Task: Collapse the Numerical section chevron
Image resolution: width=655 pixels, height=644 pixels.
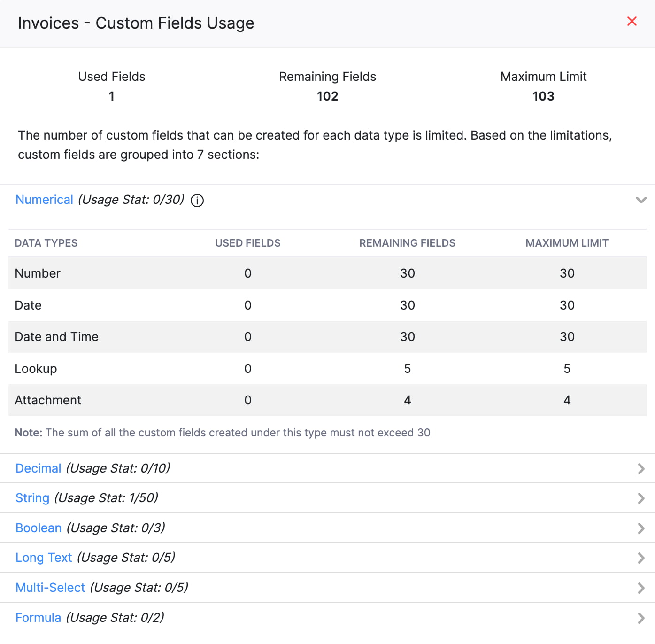Action: click(641, 200)
